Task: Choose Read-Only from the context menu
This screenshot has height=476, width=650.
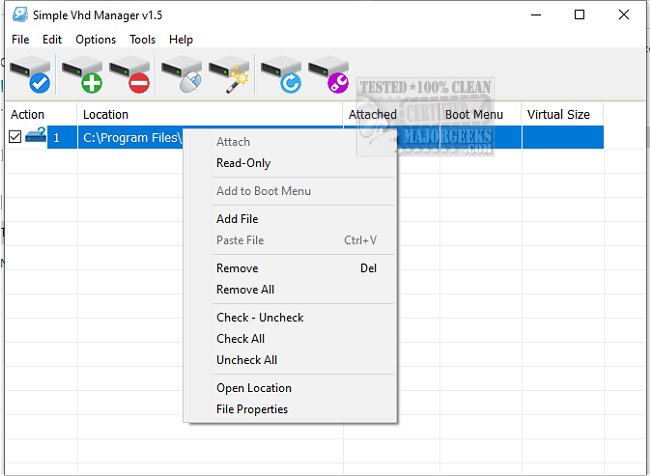Action: pos(290,163)
